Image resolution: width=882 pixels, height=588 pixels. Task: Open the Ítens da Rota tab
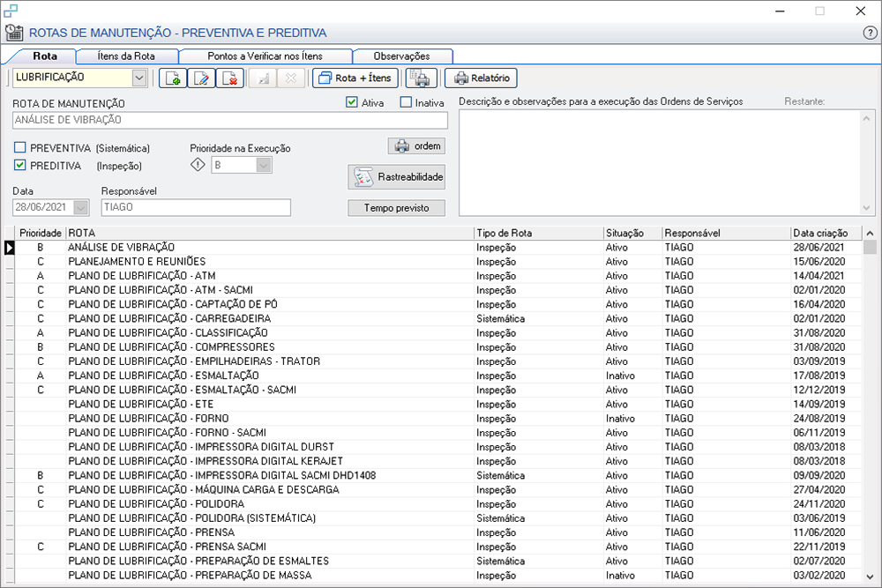coord(126,56)
